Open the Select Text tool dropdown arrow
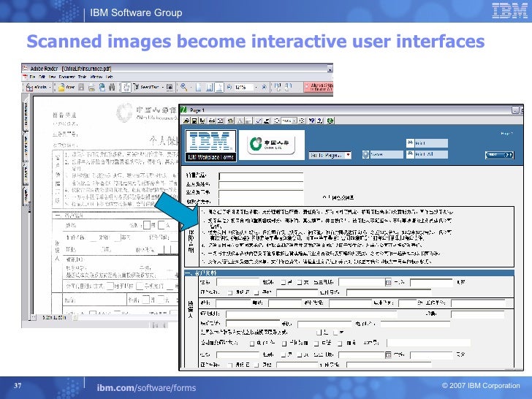 (163, 87)
